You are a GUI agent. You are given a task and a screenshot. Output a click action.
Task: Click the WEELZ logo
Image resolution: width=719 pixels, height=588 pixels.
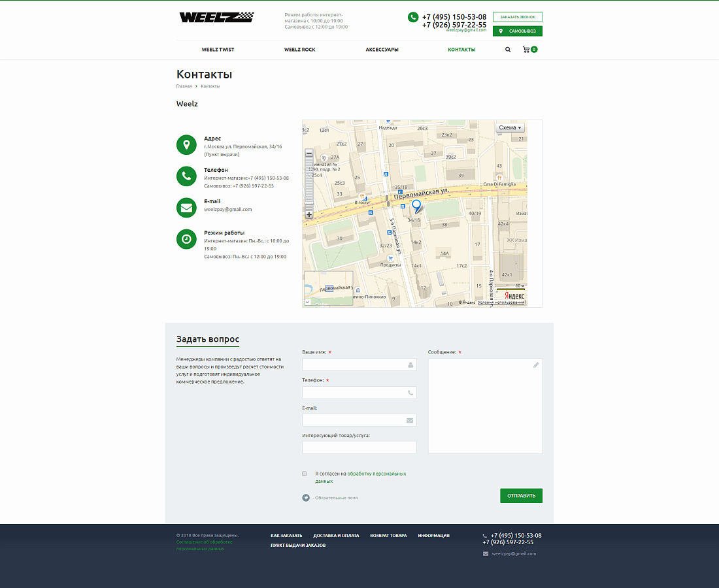tap(216, 18)
